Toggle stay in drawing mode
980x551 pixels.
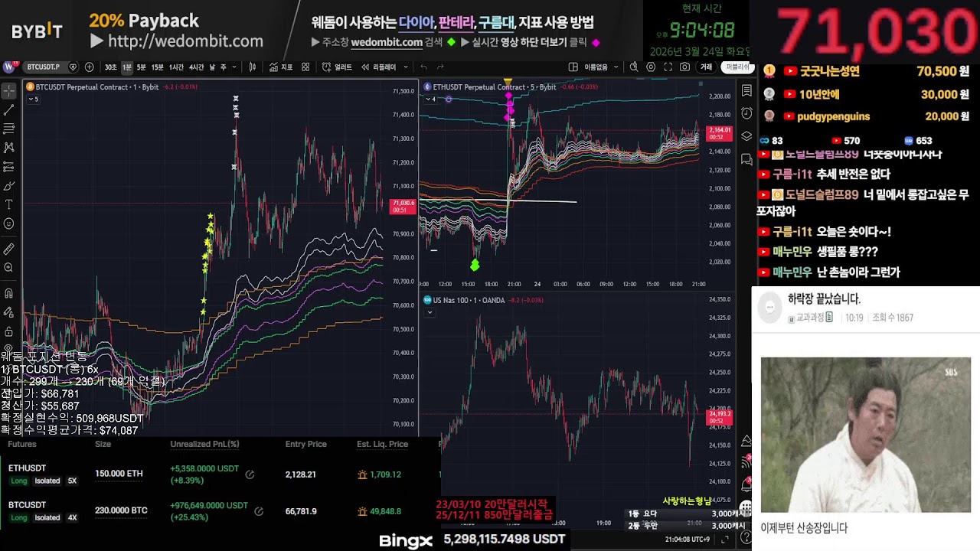coord(9,312)
